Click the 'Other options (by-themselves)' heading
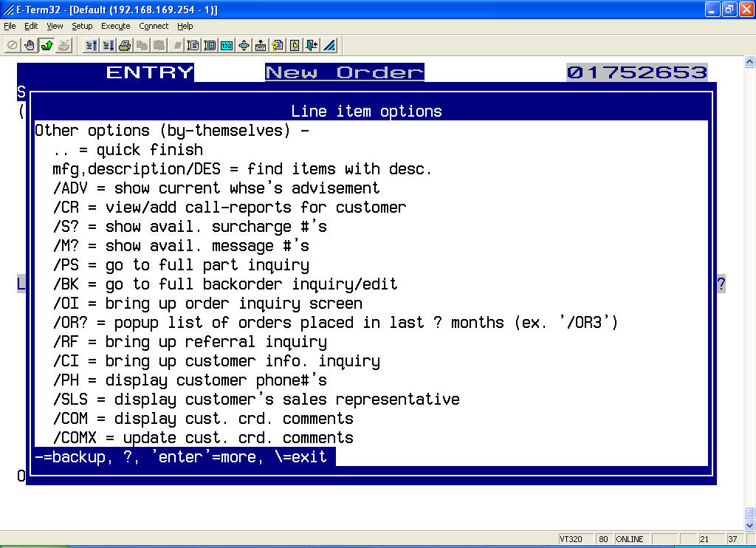Screen dimensions: 756x548 click(171, 131)
